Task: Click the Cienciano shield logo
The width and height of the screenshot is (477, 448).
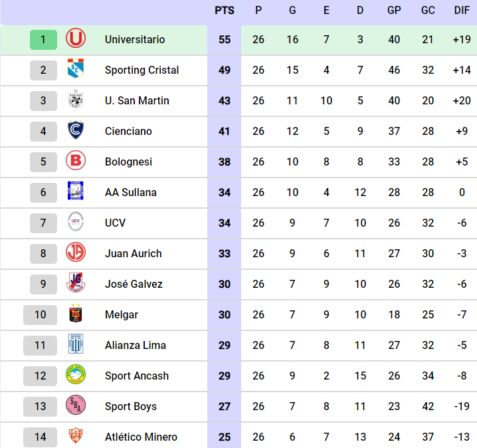Action: [76, 131]
